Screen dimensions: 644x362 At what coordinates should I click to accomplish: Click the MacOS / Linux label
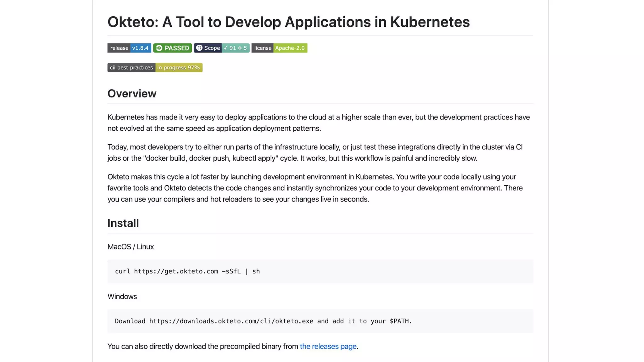[x=130, y=247]
